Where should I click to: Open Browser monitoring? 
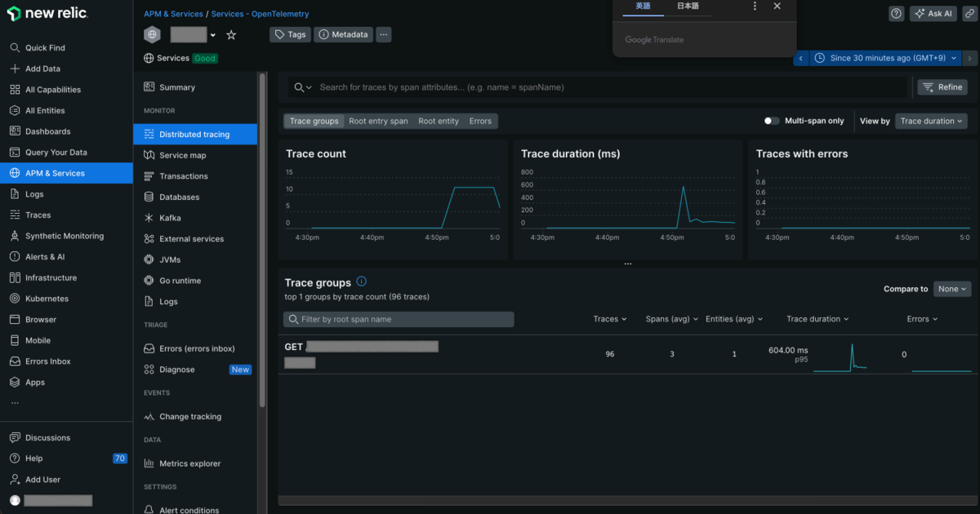(41, 320)
